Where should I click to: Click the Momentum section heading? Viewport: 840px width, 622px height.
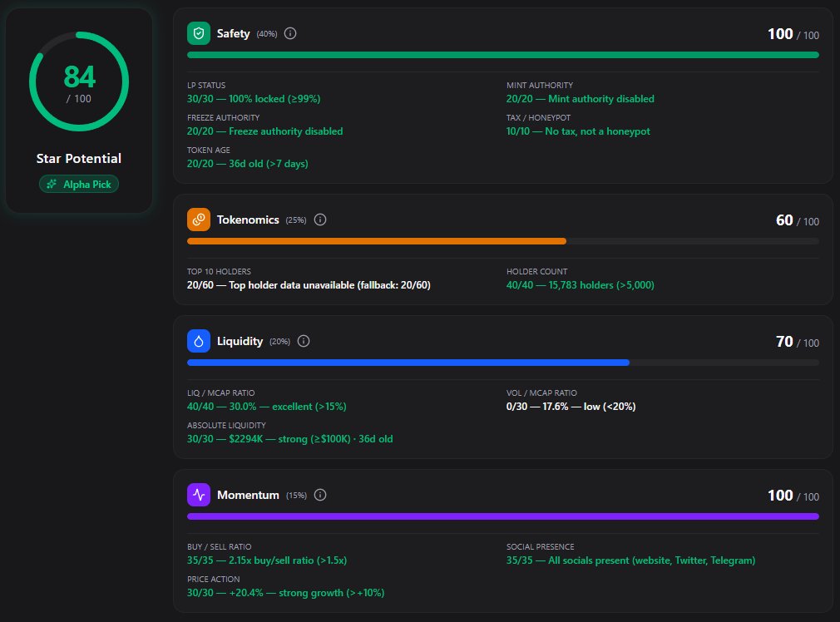pyautogui.click(x=248, y=495)
